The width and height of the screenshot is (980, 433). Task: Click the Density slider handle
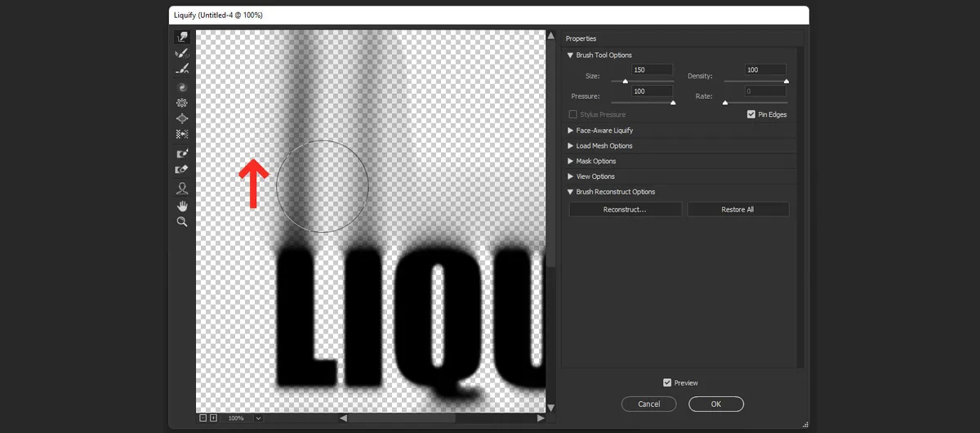pos(786,81)
